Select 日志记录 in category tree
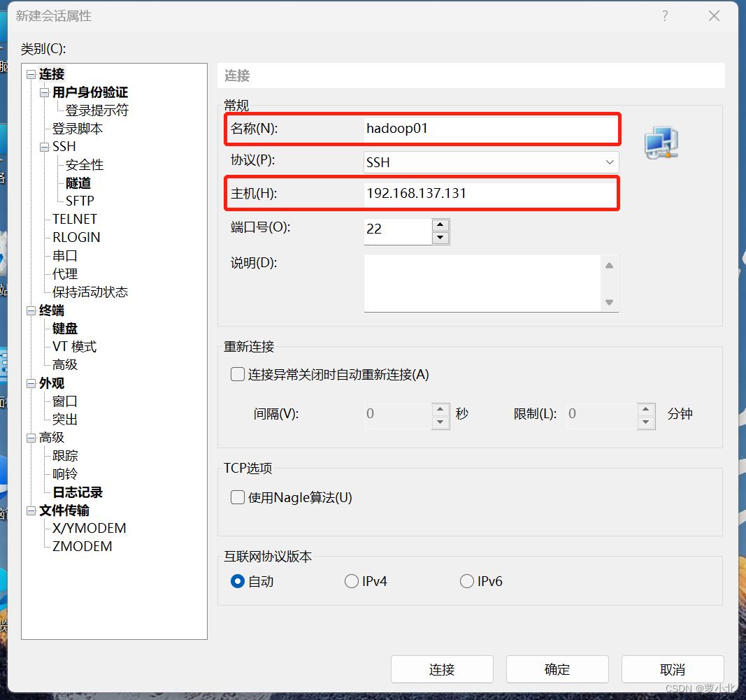This screenshot has width=746, height=700. (78, 492)
